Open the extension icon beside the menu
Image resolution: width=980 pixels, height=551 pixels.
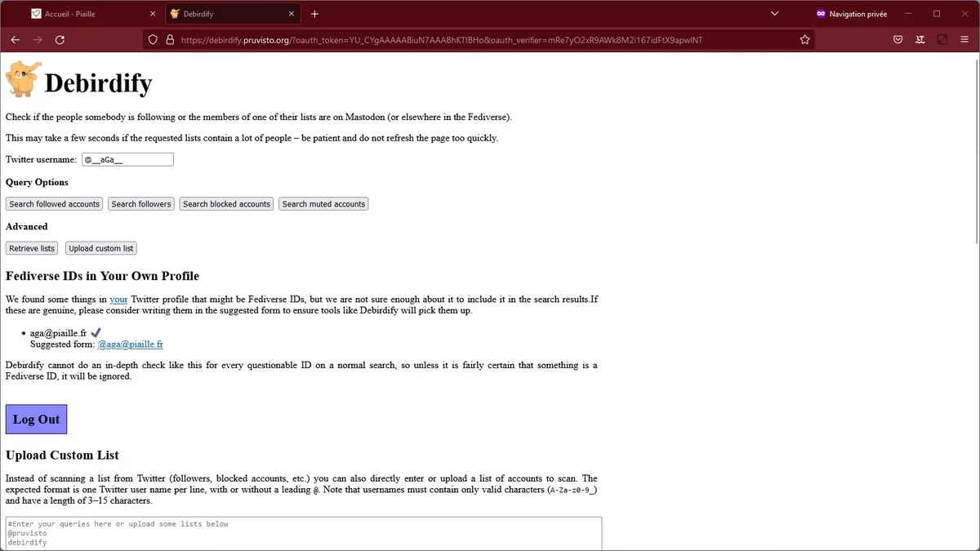point(942,39)
